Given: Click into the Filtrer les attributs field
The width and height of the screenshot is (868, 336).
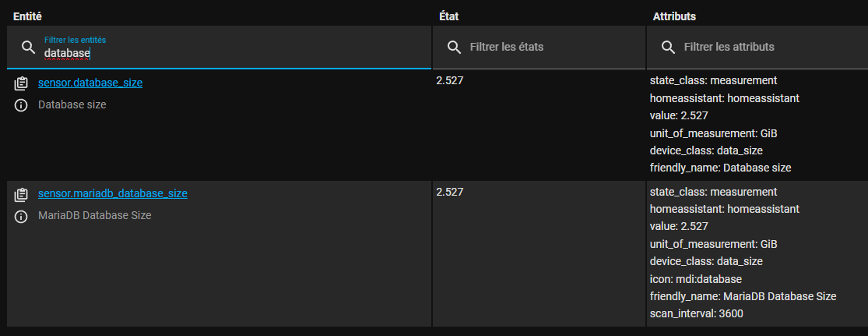Looking at the screenshot, I should 763,48.
